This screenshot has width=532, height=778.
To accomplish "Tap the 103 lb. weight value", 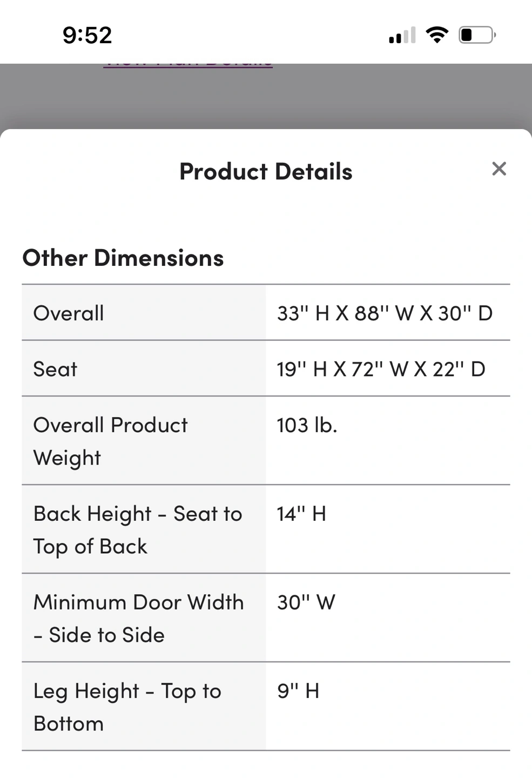I will click(307, 425).
